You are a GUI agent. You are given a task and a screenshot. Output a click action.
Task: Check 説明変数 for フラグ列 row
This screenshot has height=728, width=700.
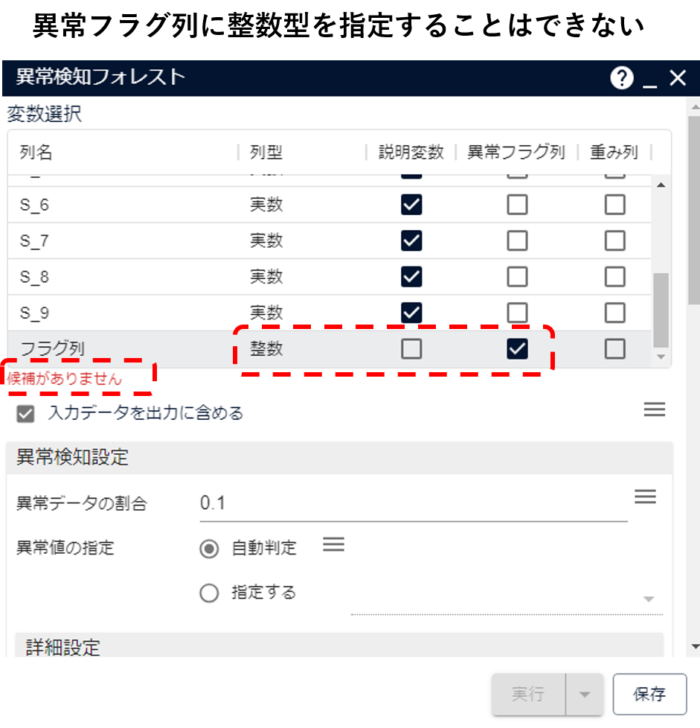pyautogui.click(x=411, y=348)
